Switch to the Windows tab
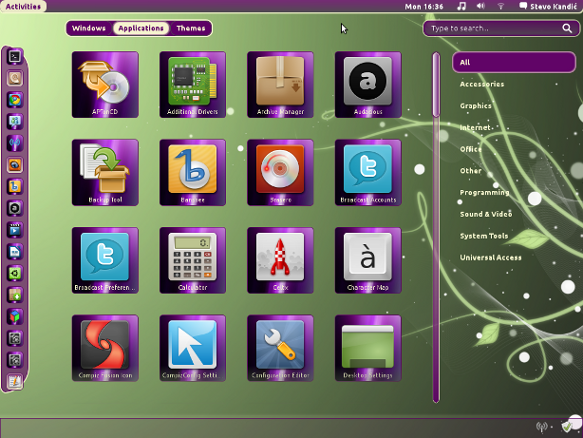 click(x=89, y=28)
